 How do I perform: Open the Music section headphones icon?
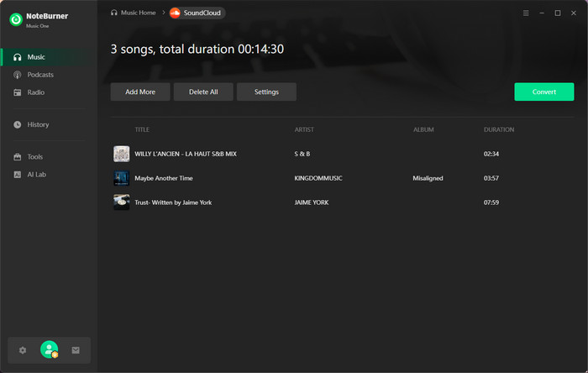point(18,57)
